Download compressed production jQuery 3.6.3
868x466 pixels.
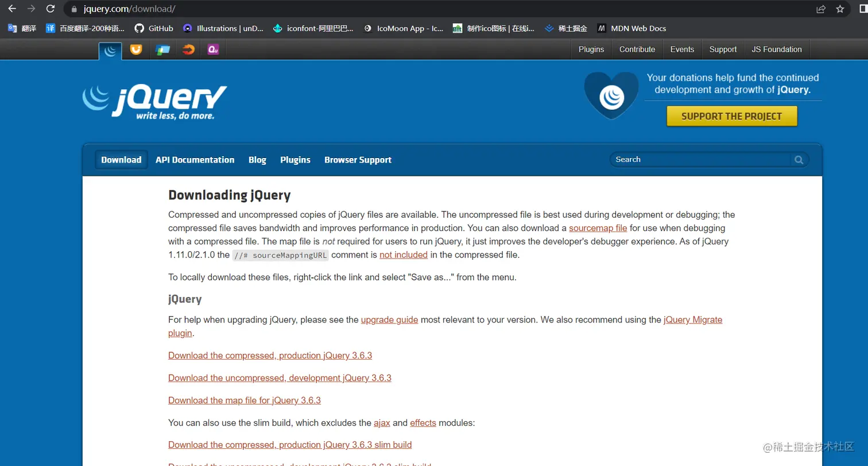[x=270, y=356]
